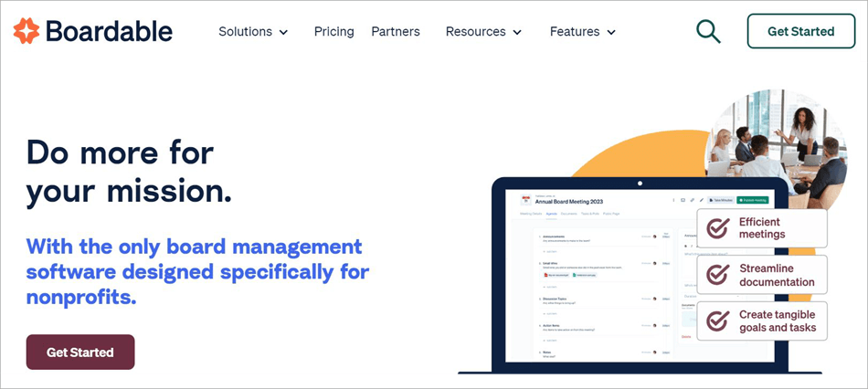Select the Agenda tab in meeting mockup
Image resolution: width=868 pixels, height=389 pixels.
[552, 214]
